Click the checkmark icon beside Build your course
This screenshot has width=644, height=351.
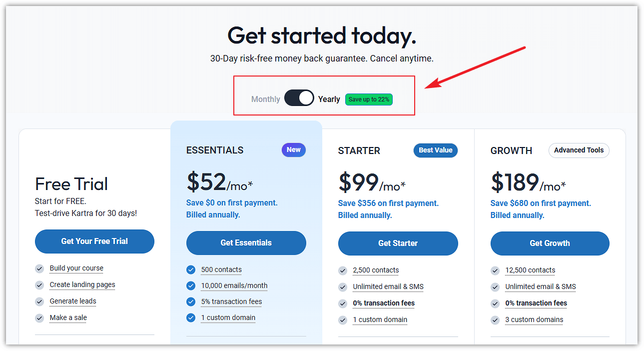[x=39, y=268]
